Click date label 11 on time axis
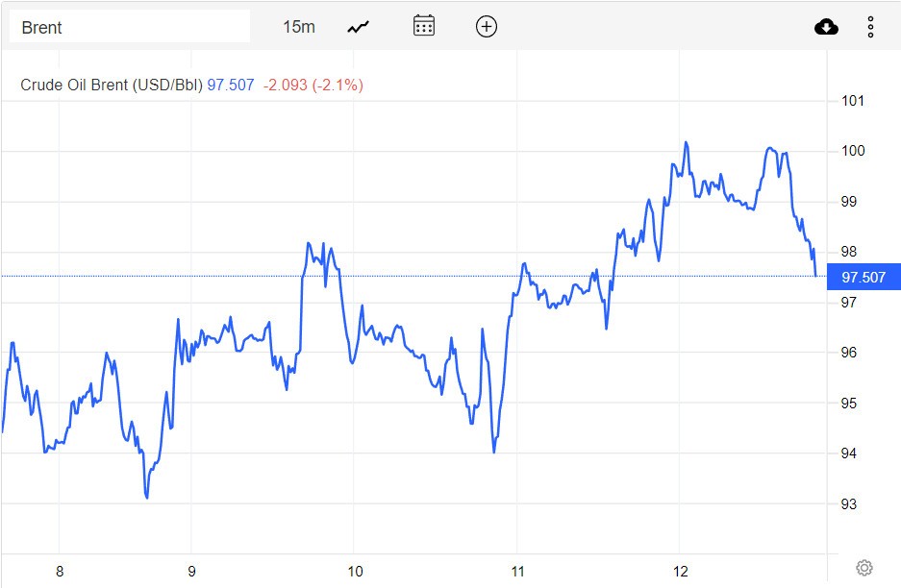This screenshot has height=588, width=901. pos(516,571)
